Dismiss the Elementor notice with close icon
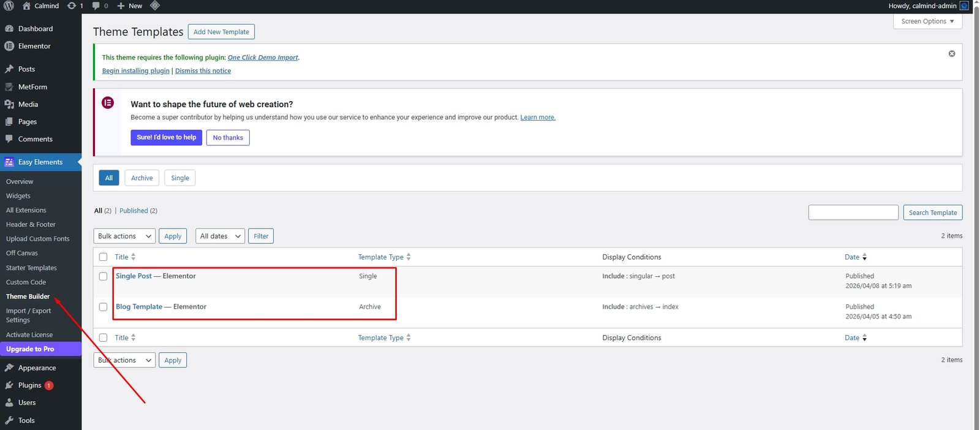Image resolution: width=980 pixels, height=430 pixels. tap(951, 54)
